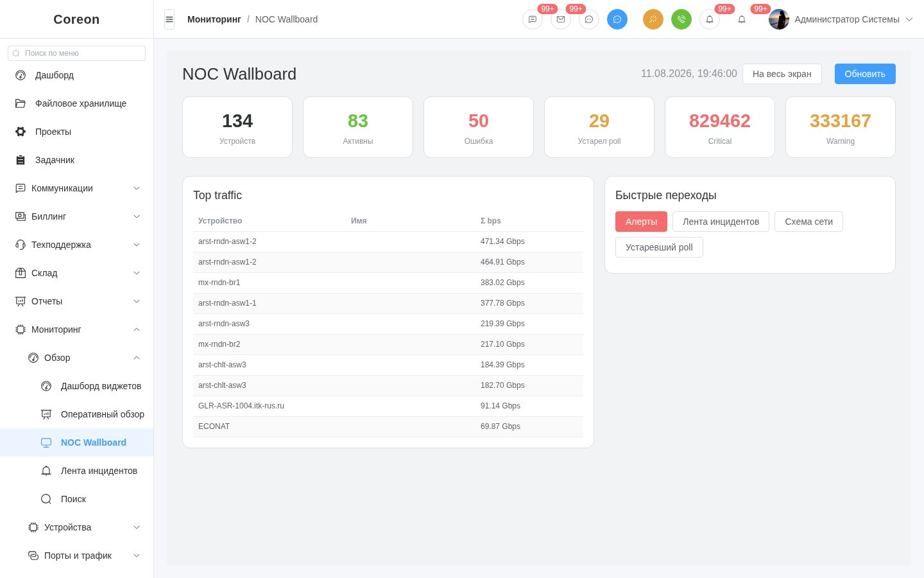This screenshot has width=924, height=578.
Task: Expand Порты и трафик submenu
Action: click(x=77, y=556)
